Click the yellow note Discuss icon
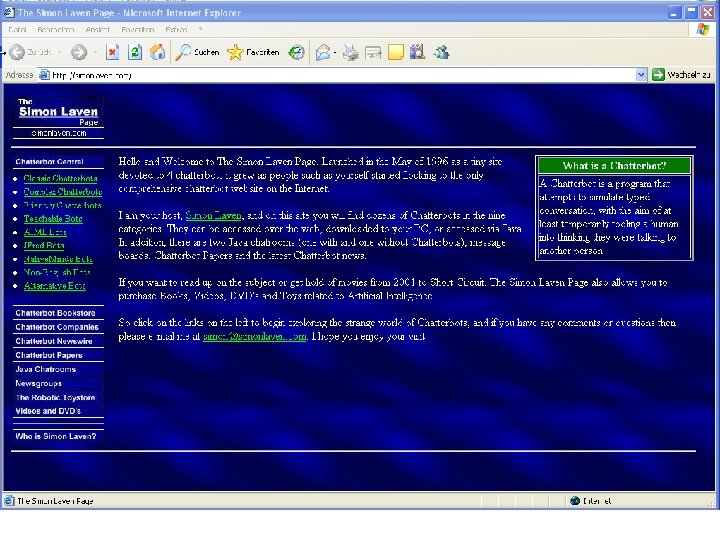The image size is (720, 540). pos(396,52)
